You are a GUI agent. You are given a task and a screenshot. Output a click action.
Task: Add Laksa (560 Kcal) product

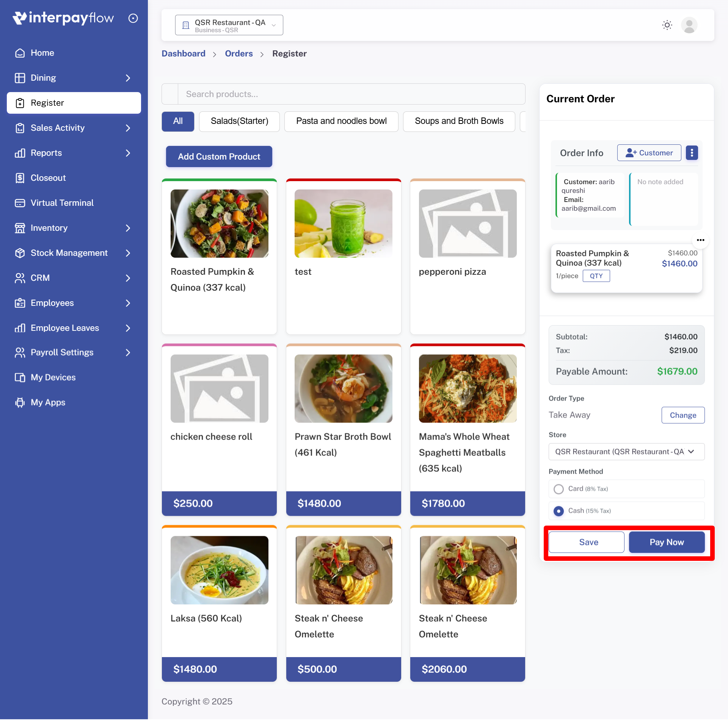[219, 603]
